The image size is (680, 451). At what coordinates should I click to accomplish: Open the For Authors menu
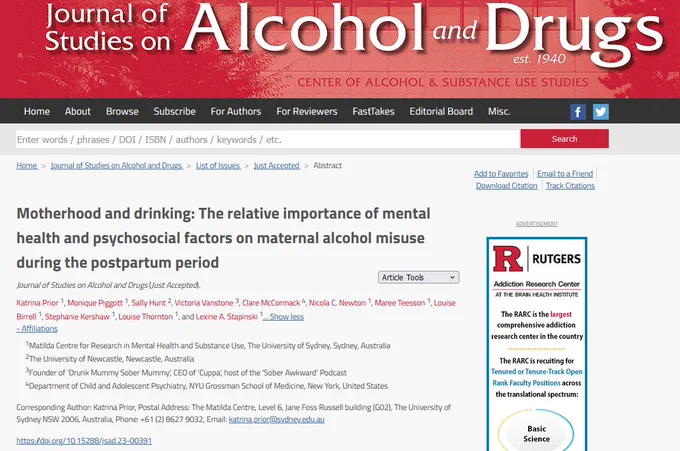(236, 111)
